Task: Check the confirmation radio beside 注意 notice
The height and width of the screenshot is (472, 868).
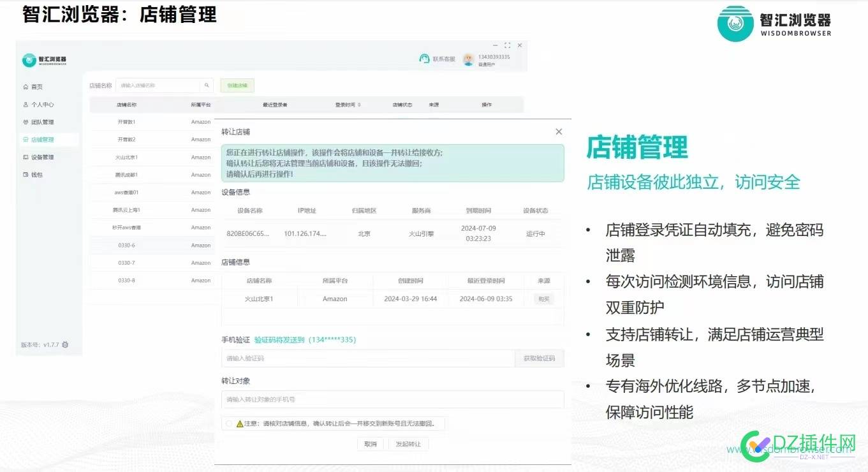Action: tap(229, 424)
